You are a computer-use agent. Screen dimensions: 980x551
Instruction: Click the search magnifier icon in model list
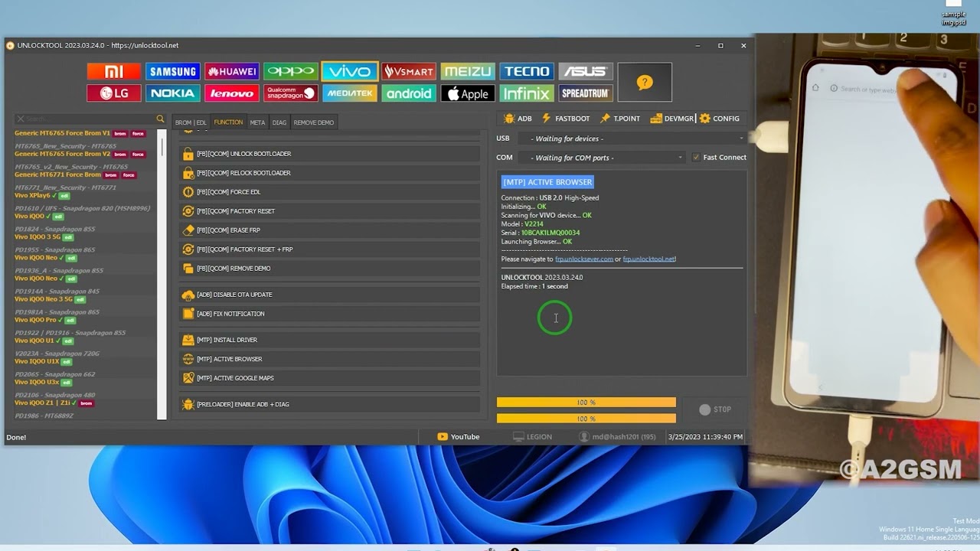160,119
